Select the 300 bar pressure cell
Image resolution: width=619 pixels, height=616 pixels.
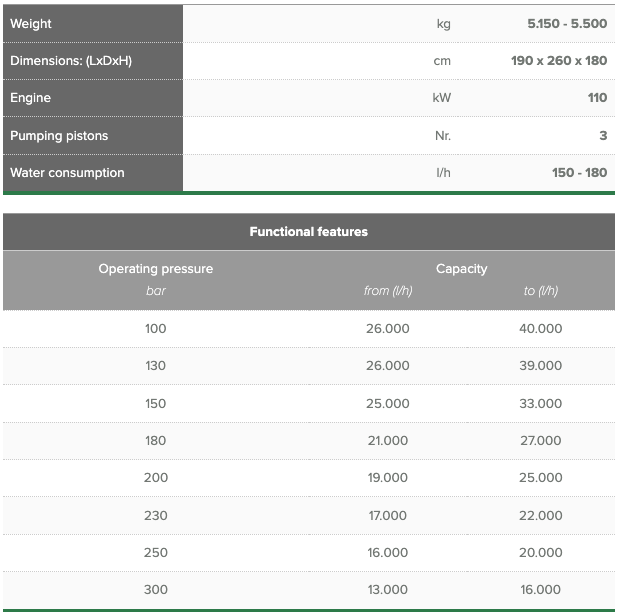coord(156,590)
